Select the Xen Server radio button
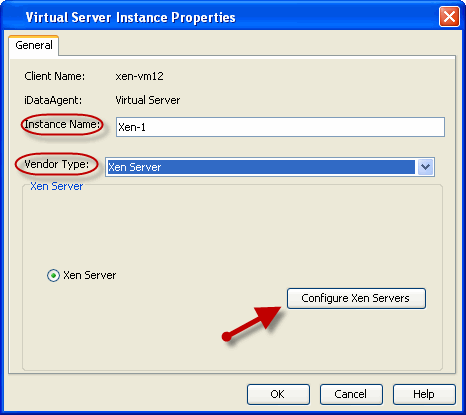This screenshot has width=466, height=415. pyautogui.click(x=53, y=276)
